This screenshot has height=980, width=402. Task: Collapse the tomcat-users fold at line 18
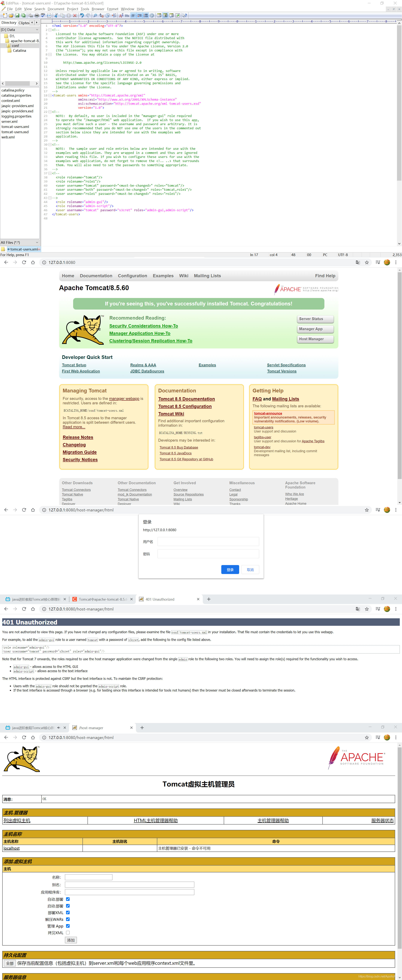coord(50,96)
